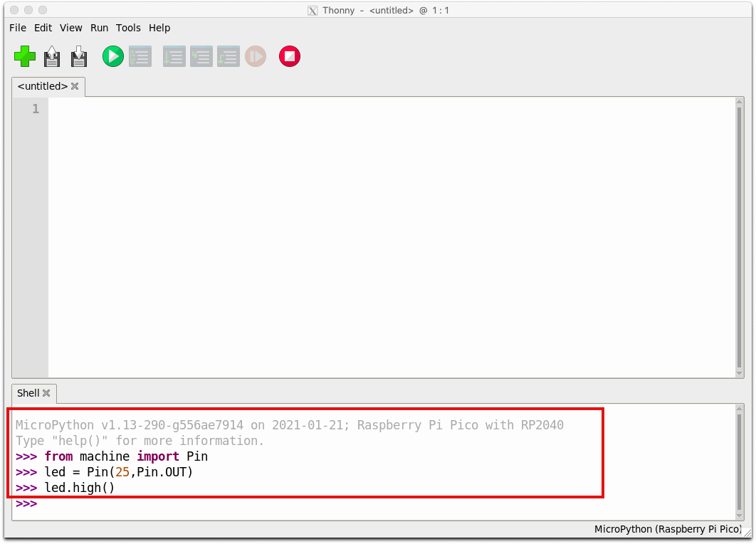Click the Resume debugging icon
The image size is (756, 544).
pos(256,56)
